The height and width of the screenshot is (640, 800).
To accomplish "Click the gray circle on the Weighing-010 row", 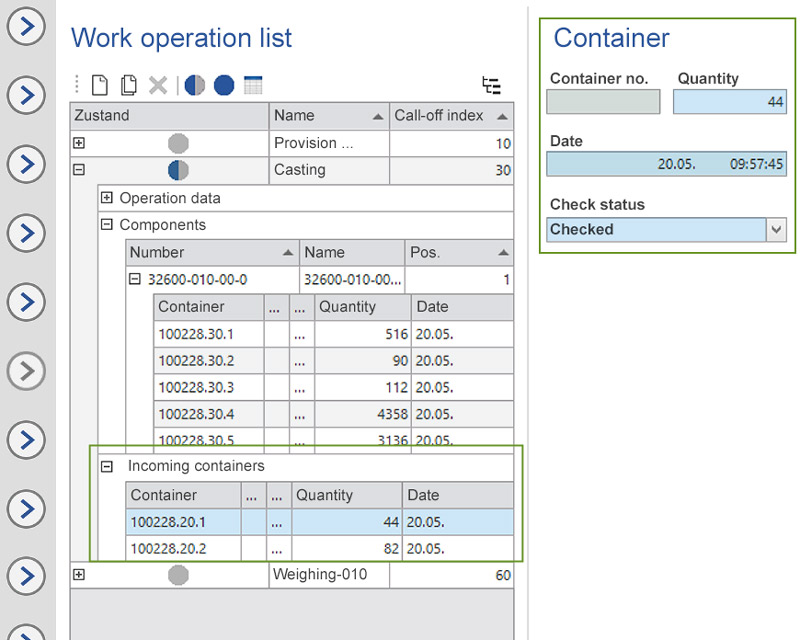I will point(178,574).
